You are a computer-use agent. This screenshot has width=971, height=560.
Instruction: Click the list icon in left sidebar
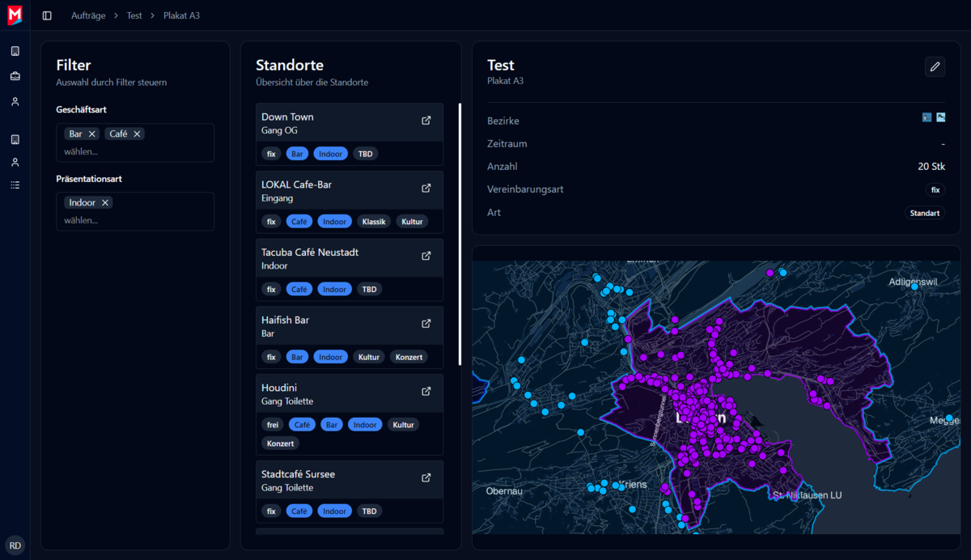point(15,185)
